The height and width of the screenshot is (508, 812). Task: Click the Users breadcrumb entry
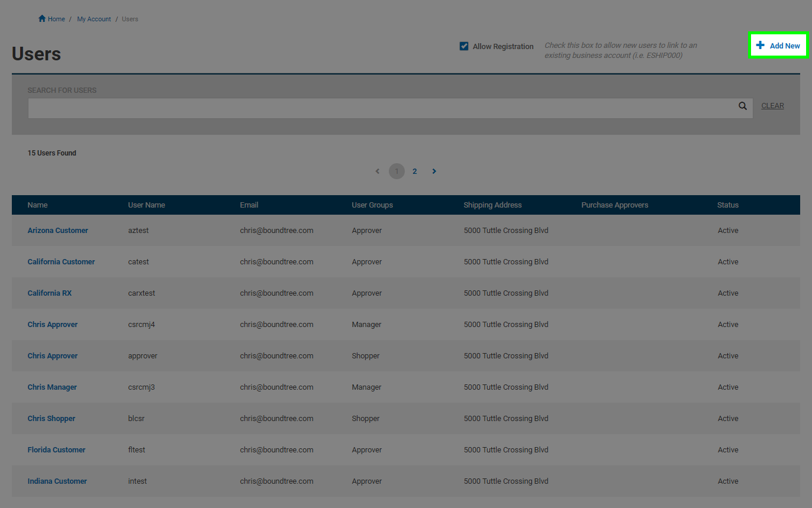(130, 18)
